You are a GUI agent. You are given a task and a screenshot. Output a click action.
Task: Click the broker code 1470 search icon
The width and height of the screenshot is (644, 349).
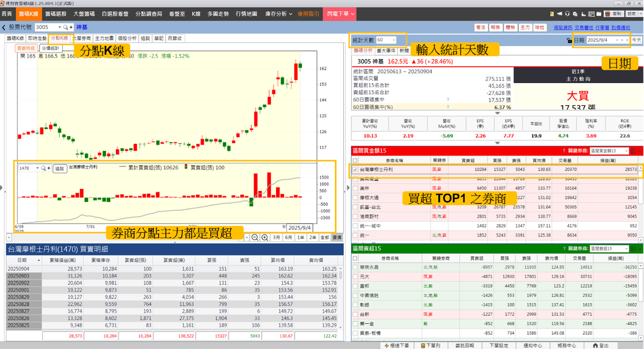tap(43, 168)
